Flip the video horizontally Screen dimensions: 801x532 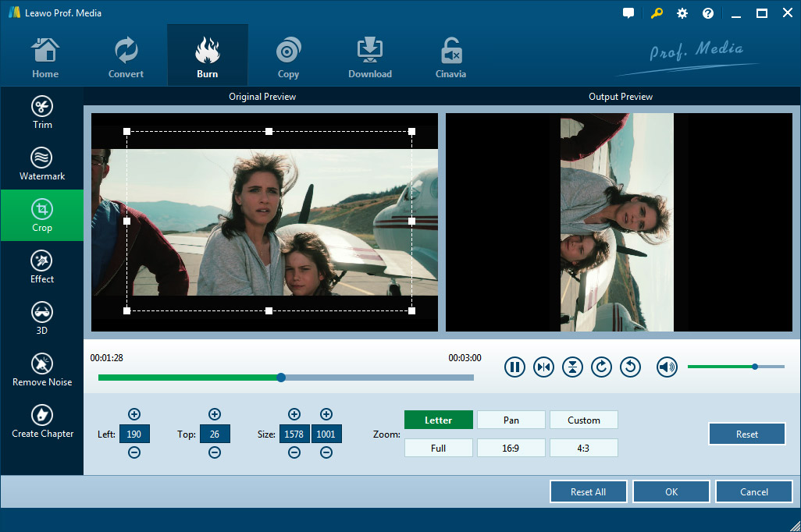543,367
